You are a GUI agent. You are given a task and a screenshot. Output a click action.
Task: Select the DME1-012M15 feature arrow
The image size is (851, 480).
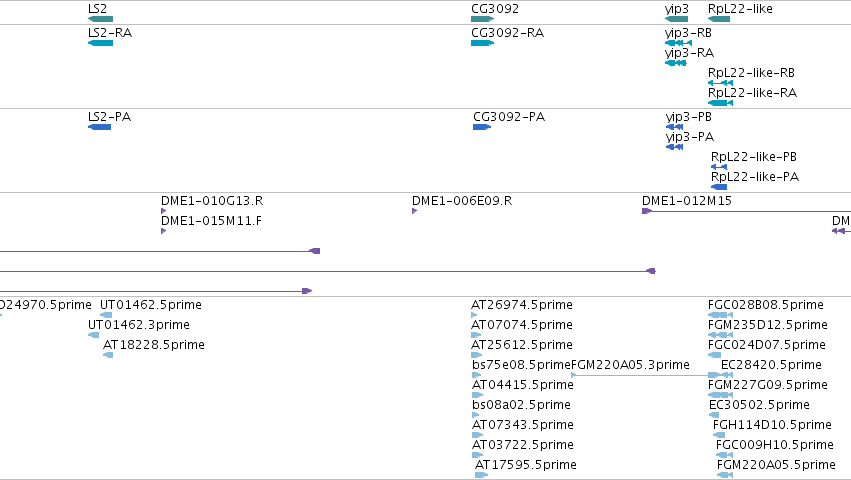(x=746, y=211)
